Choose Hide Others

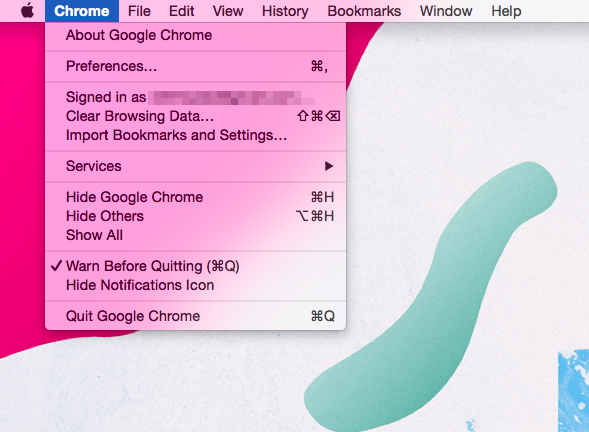point(195,216)
